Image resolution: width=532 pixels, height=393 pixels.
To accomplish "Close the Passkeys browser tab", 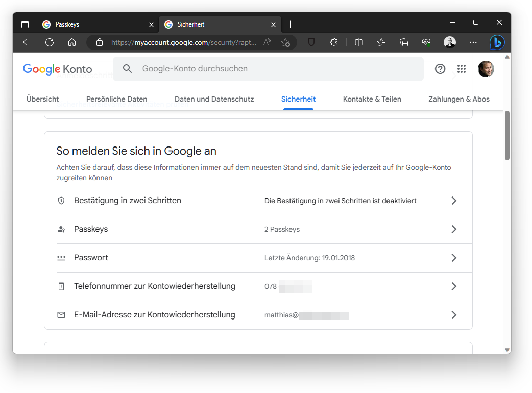I will 151,24.
